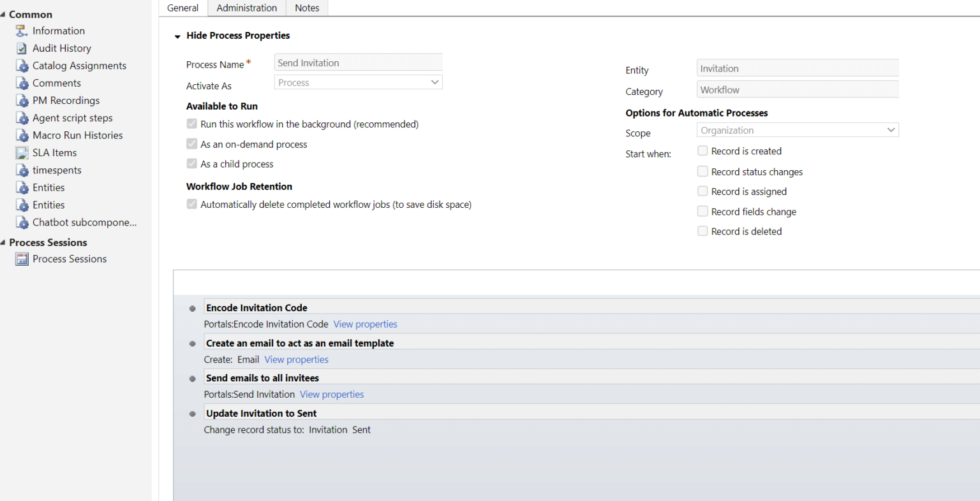
Task: Open the Information sidebar item
Action: coord(58,30)
